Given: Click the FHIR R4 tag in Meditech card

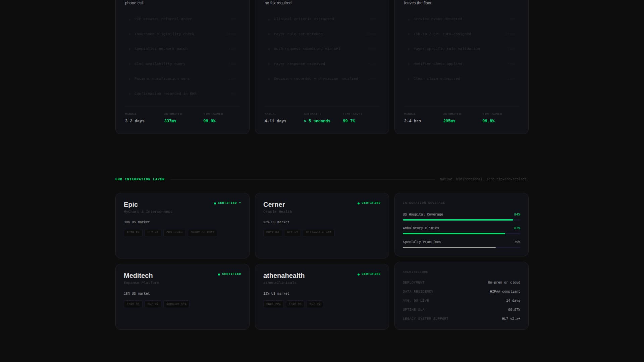Looking at the screenshot, I should point(133,304).
